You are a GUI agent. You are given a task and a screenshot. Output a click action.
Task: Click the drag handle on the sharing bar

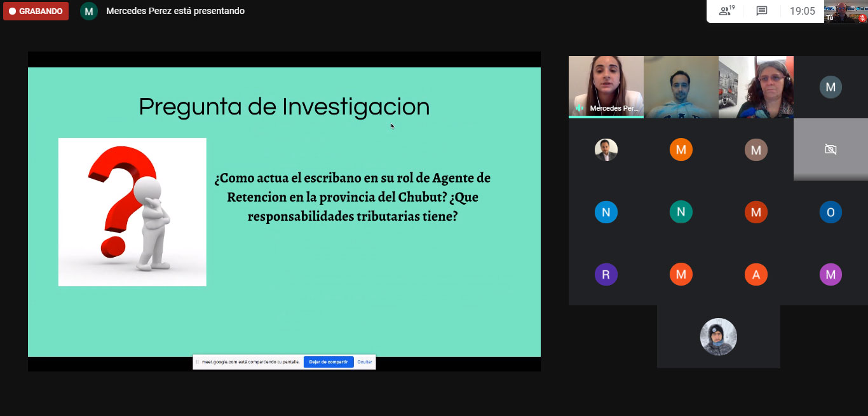pos(197,362)
